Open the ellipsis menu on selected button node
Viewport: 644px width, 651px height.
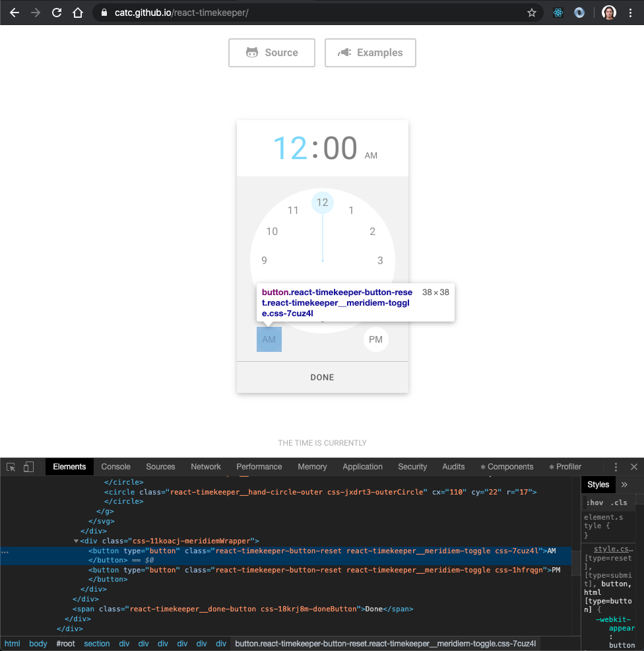5,551
